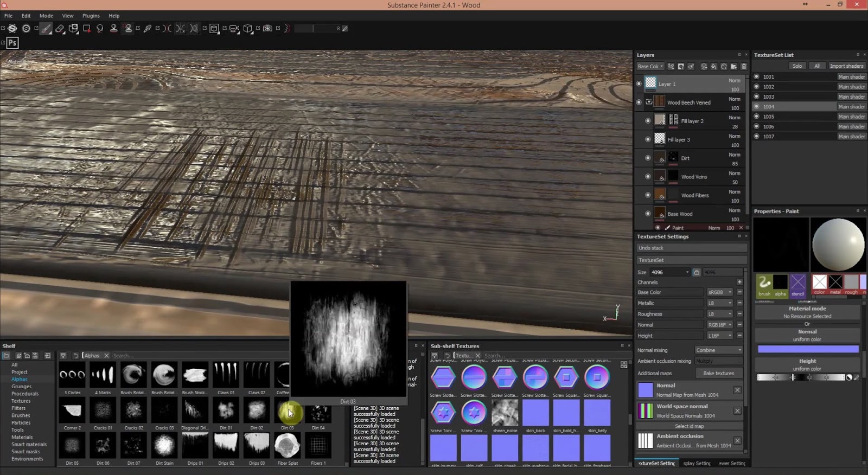The image size is (868, 475).
Task: Select Grunges category in Shelf
Action: pos(22,387)
